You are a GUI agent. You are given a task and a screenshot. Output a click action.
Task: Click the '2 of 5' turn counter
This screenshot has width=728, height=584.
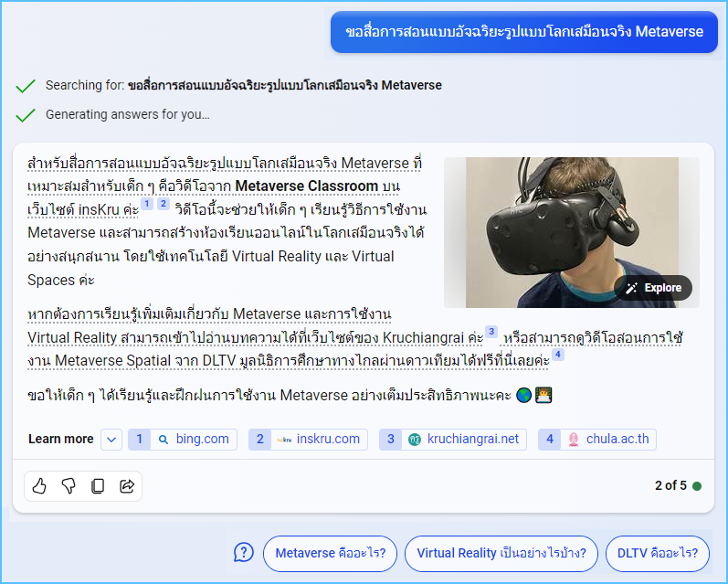(x=670, y=486)
